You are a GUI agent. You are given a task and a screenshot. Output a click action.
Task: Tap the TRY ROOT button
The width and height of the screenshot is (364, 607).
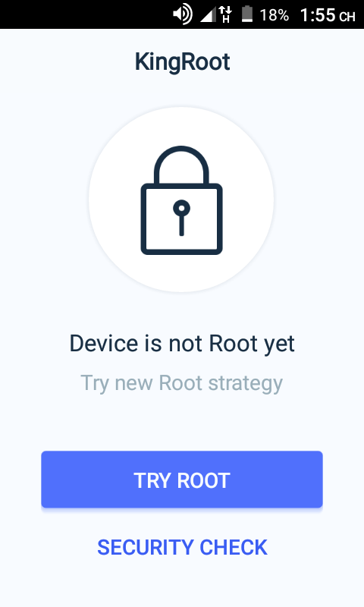click(x=182, y=480)
